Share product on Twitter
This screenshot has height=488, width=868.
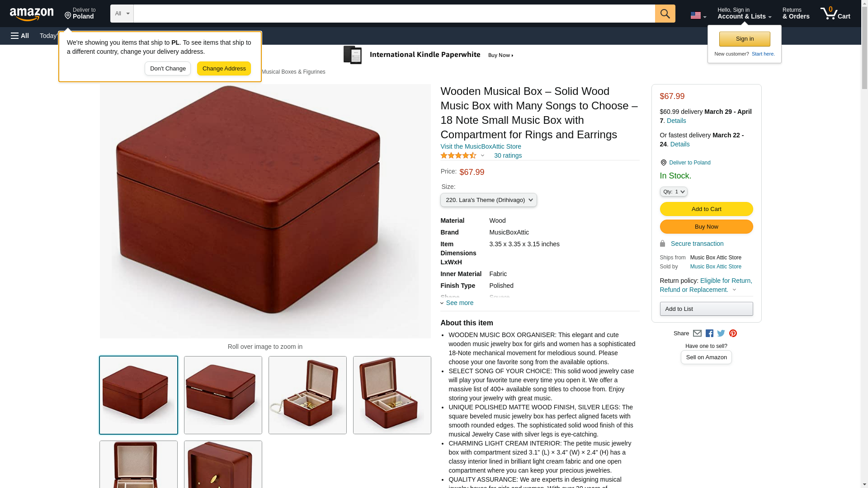721,333
